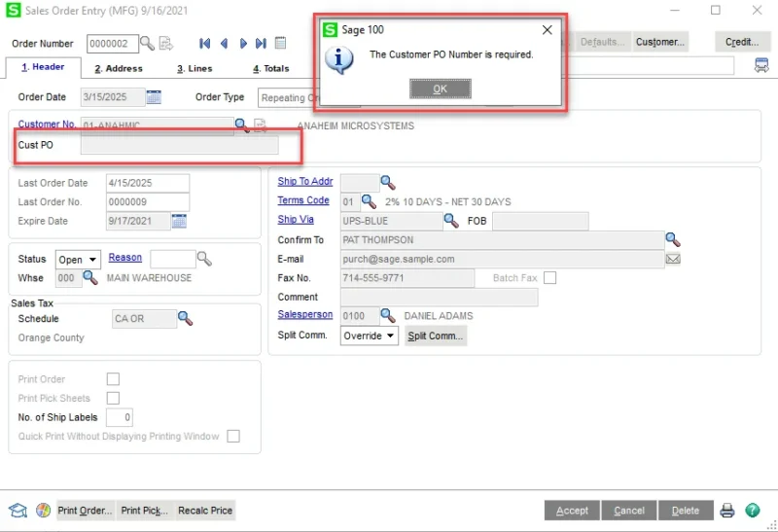Viewport: 778px width, 532px height.
Task: Click the FOB input field
Action: (x=541, y=221)
